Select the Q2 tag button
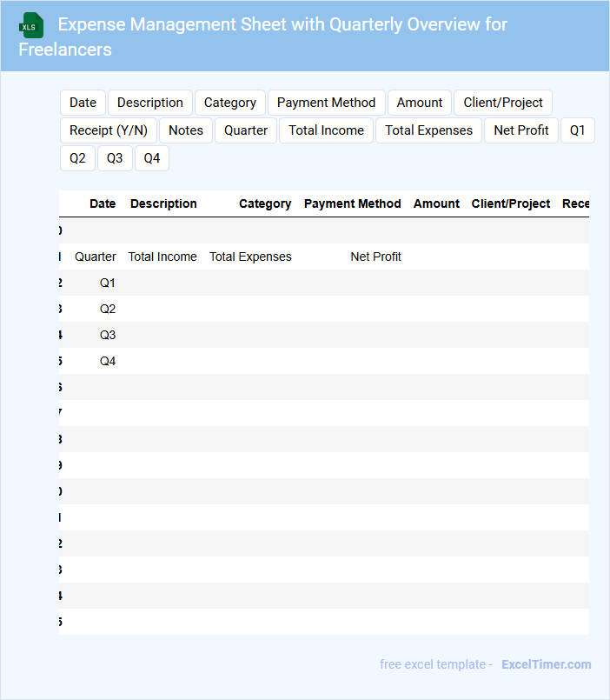This screenshot has width=610, height=700. pos(77,158)
